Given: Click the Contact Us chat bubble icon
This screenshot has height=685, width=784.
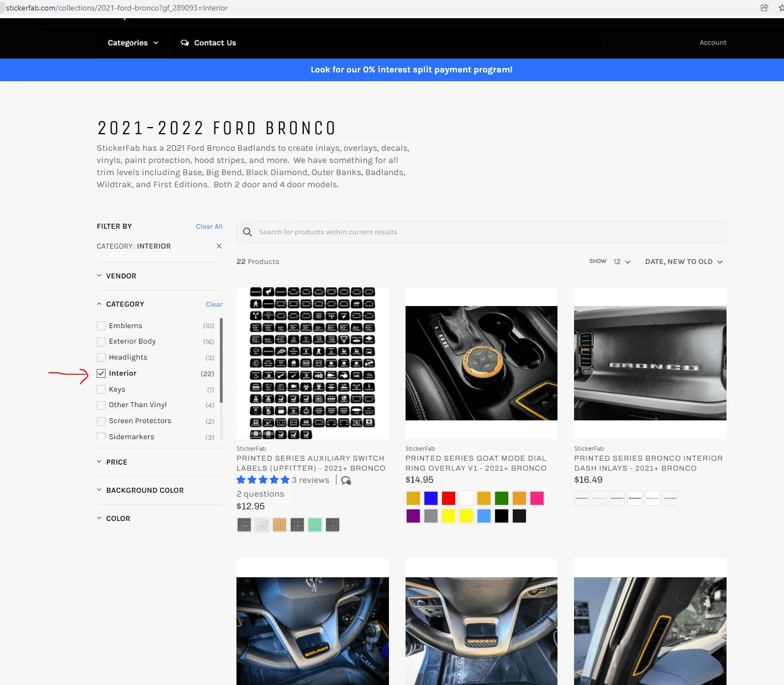Looking at the screenshot, I should click(185, 43).
